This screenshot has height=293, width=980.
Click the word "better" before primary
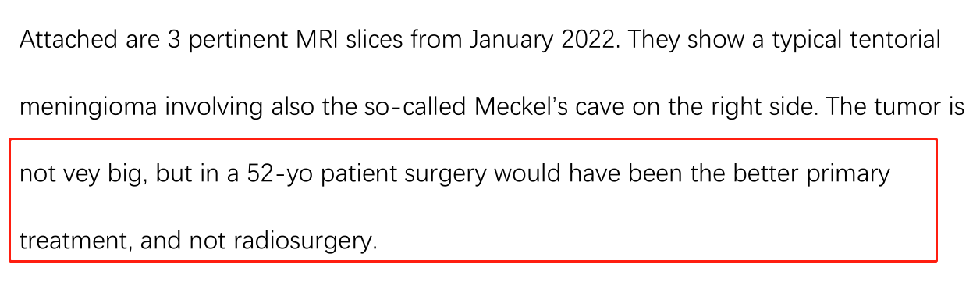coord(772,173)
